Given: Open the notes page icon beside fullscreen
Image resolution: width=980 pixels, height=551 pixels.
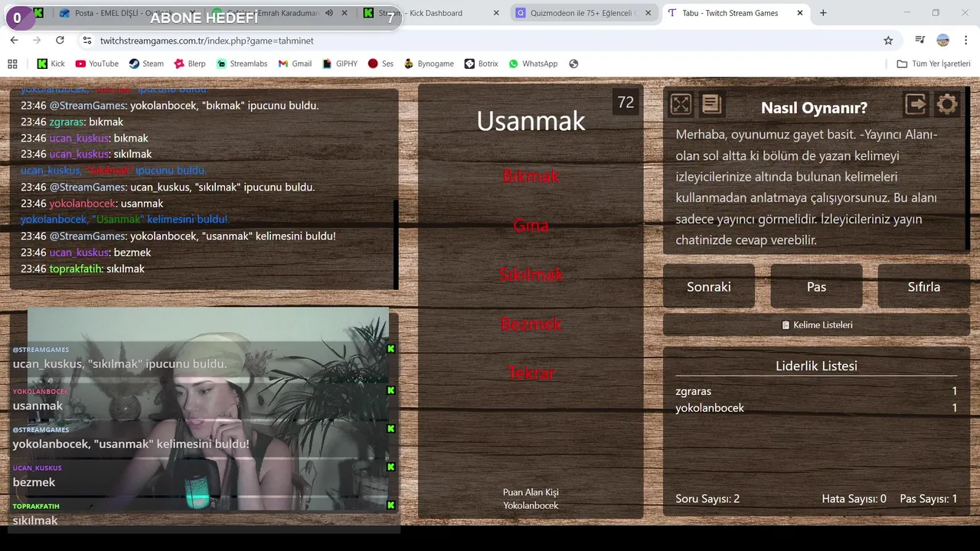Looking at the screenshot, I should coord(711,104).
